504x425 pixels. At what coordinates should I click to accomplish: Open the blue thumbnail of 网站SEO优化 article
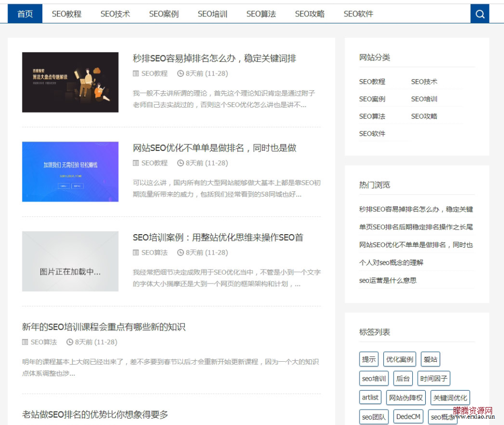tap(70, 171)
